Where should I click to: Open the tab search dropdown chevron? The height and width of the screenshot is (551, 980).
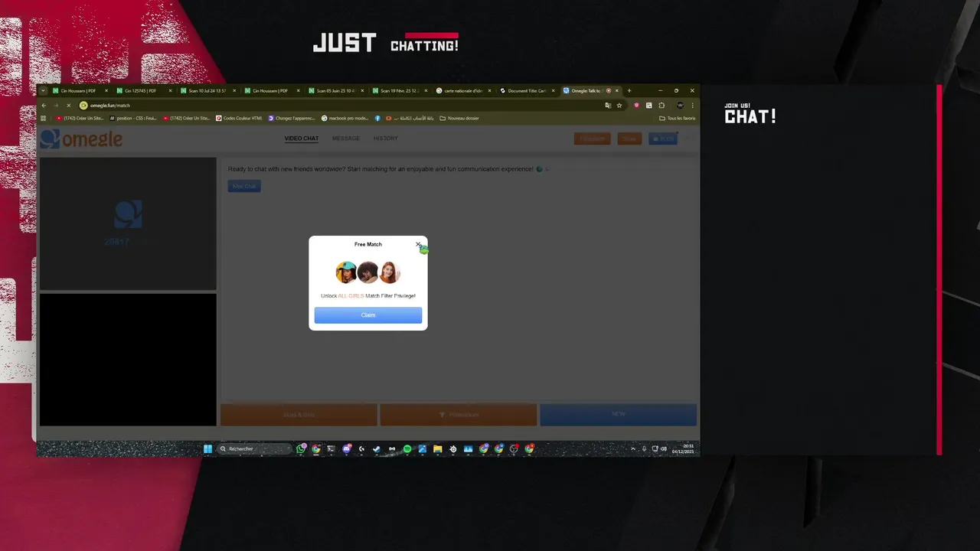click(43, 91)
